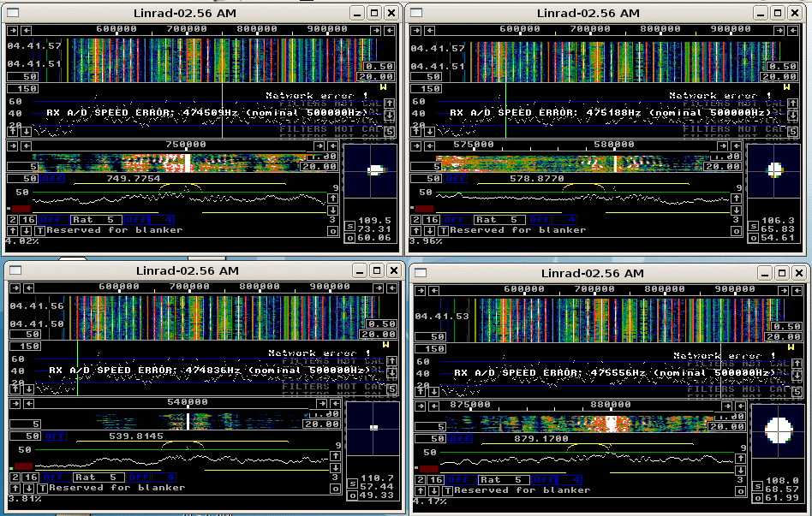812x516 pixels.
Task: Click left-pointing arrow left of 875000 scale
Action: click(434, 406)
